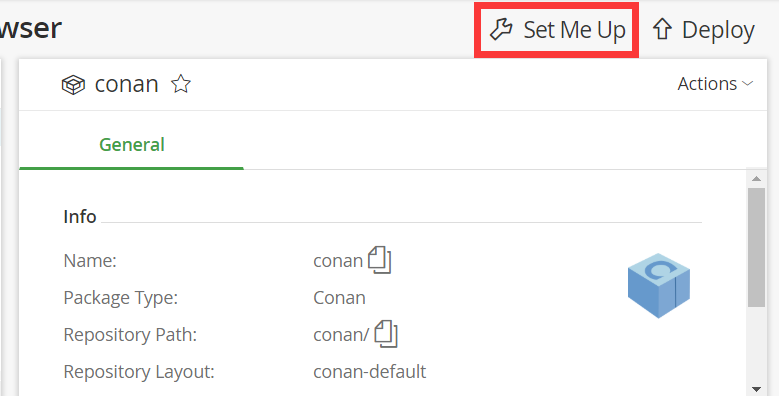Copy the repository Name value
779x396 pixels.
pos(380,260)
